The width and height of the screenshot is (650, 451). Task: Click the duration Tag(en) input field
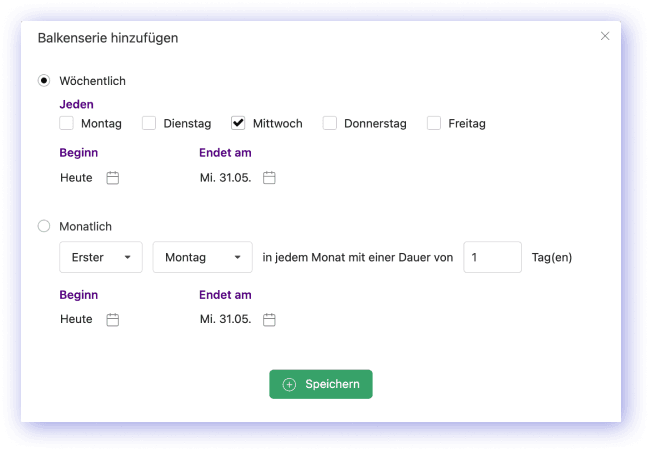tap(492, 257)
